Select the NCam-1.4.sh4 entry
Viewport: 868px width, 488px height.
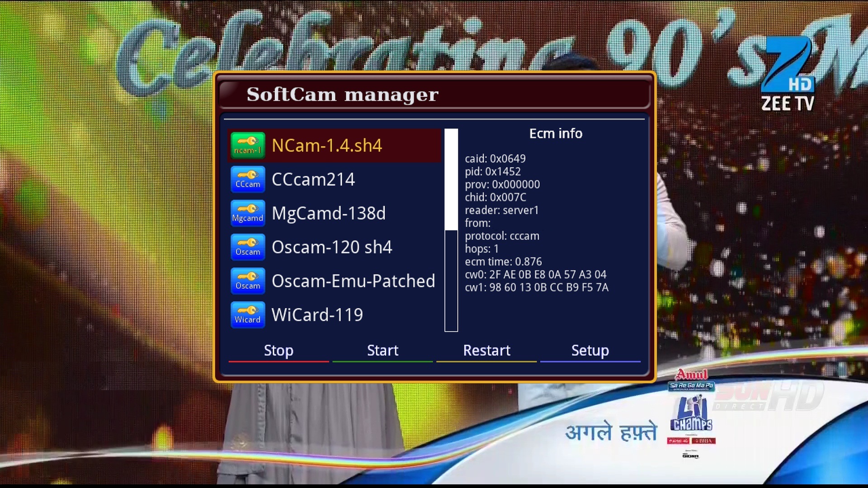[x=327, y=145]
